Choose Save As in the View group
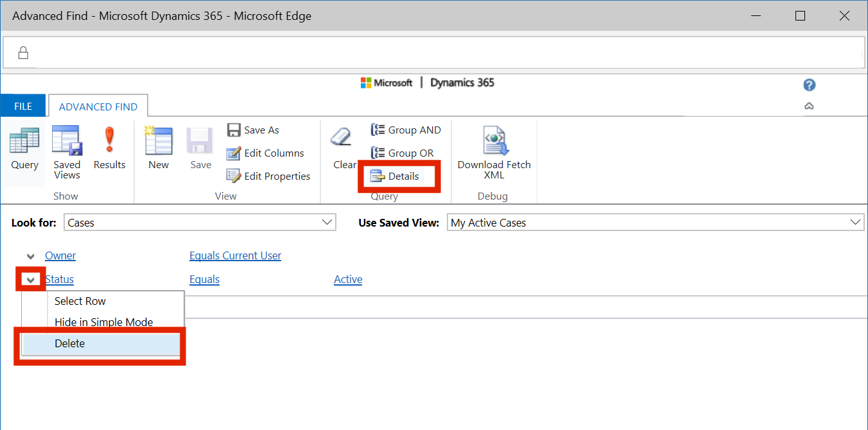The width and height of the screenshot is (868, 430). click(253, 130)
